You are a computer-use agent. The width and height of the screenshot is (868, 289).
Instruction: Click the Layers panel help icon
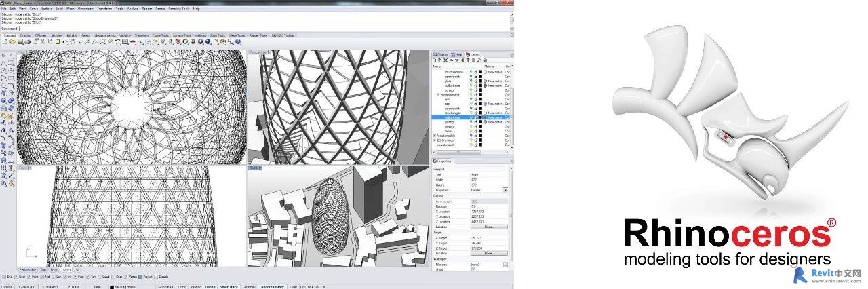[x=485, y=60]
